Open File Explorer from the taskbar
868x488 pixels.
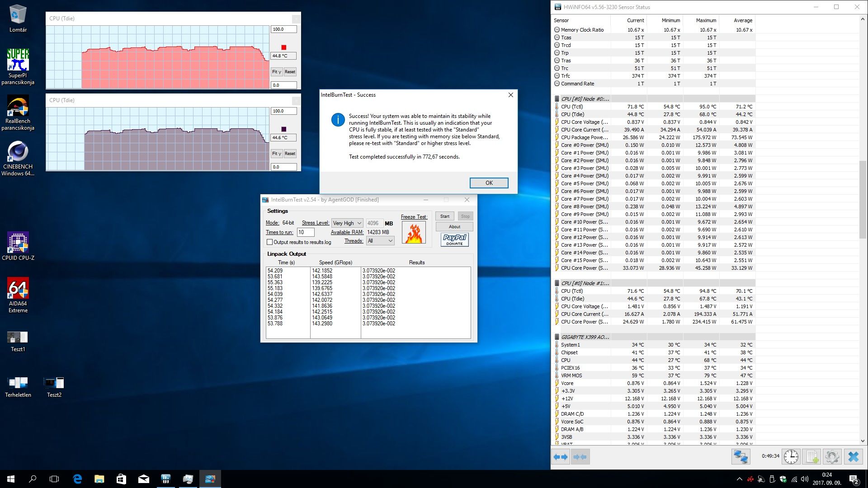(99, 479)
